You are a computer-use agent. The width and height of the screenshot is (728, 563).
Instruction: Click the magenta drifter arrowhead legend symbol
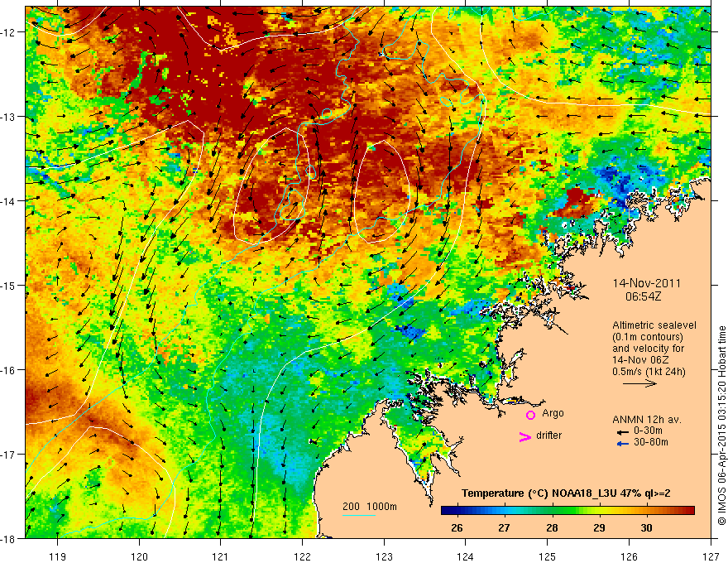(x=524, y=436)
